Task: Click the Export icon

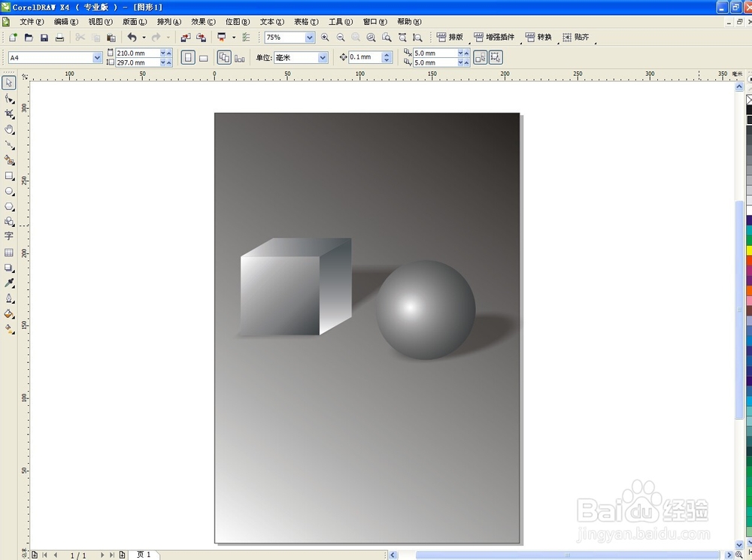Action: coord(202,37)
